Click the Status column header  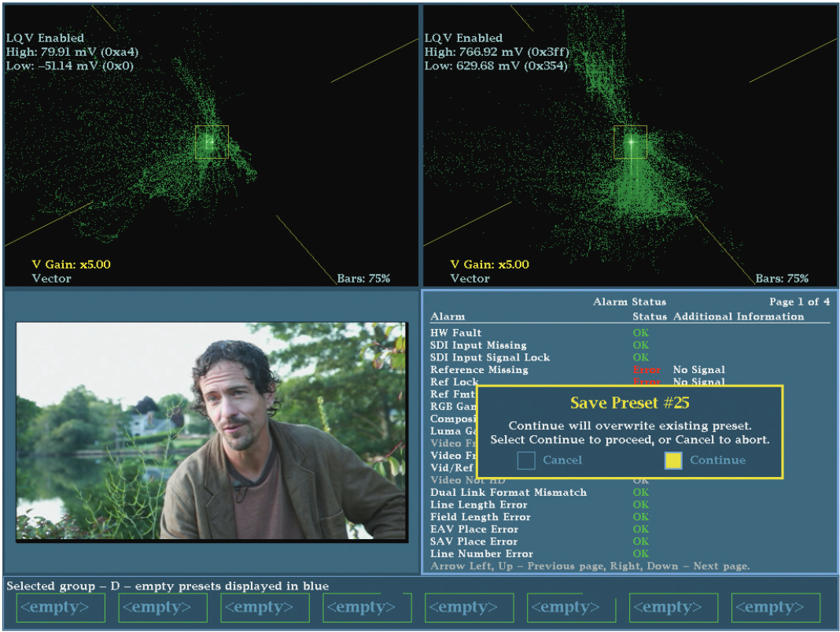(650, 316)
